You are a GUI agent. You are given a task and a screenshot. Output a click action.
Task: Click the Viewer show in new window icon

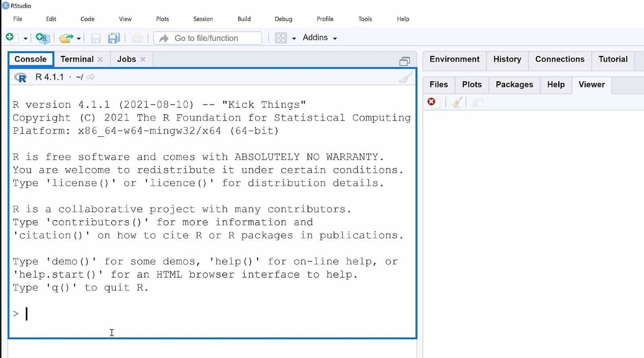pos(477,103)
